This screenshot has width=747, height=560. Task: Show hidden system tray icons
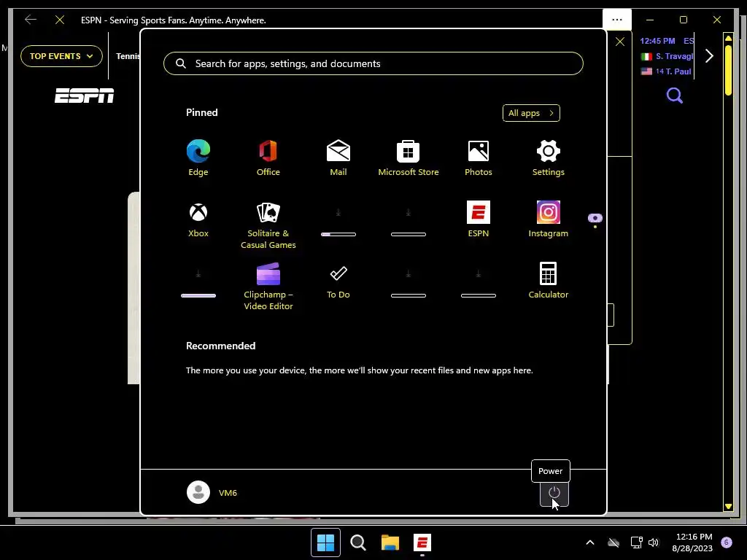point(589,542)
